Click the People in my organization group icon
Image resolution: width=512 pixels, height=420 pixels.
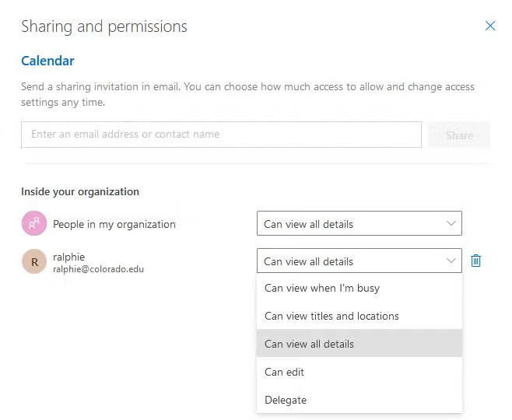pos(33,224)
